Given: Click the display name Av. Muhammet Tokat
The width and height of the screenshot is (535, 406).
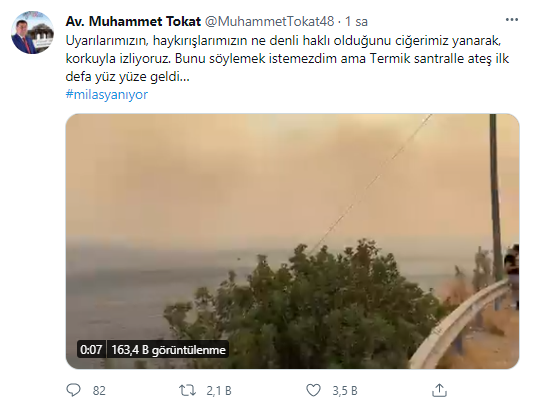Looking at the screenshot, I should coord(133,21).
